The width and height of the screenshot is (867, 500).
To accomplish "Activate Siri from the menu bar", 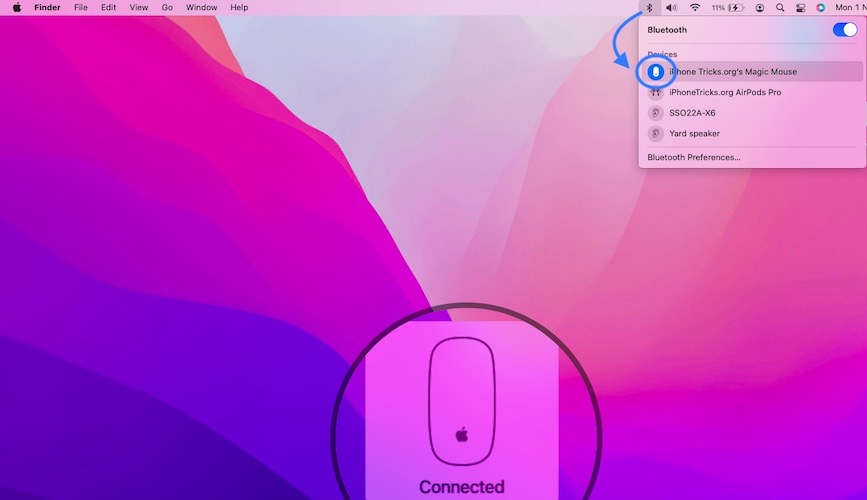I will (821, 8).
